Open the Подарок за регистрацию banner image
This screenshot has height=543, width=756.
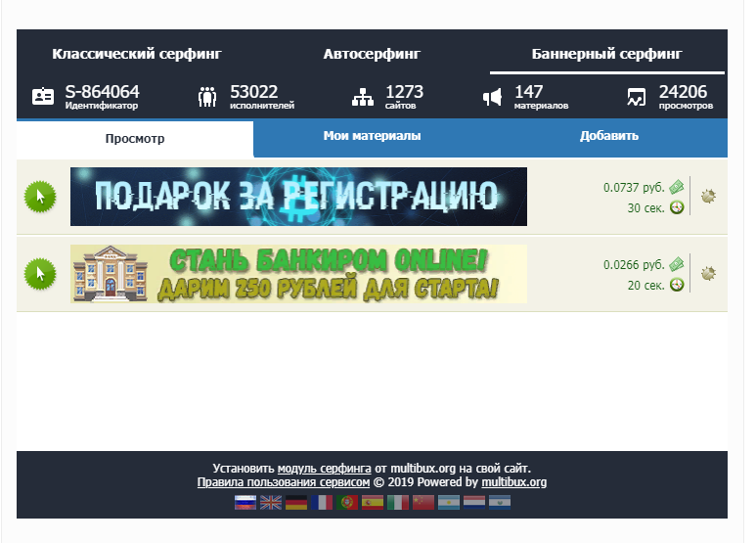click(298, 197)
